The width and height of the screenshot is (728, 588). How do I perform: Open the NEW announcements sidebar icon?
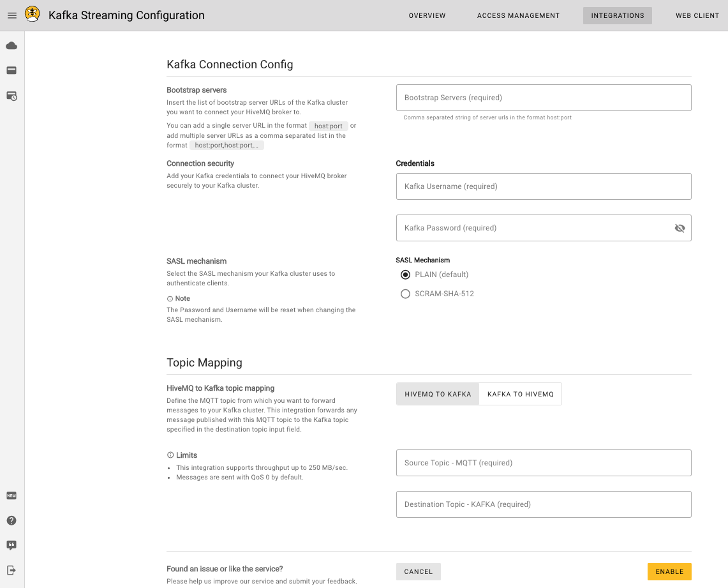click(x=11, y=495)
